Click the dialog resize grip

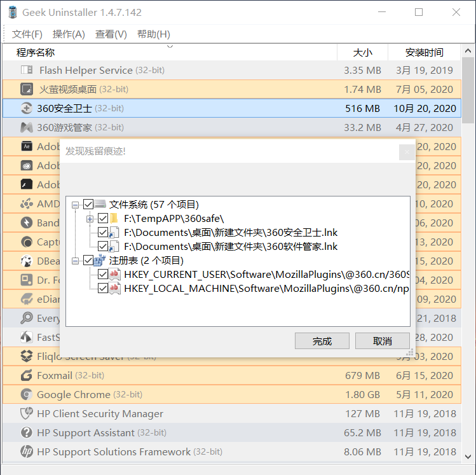click(x=409, y=352)
